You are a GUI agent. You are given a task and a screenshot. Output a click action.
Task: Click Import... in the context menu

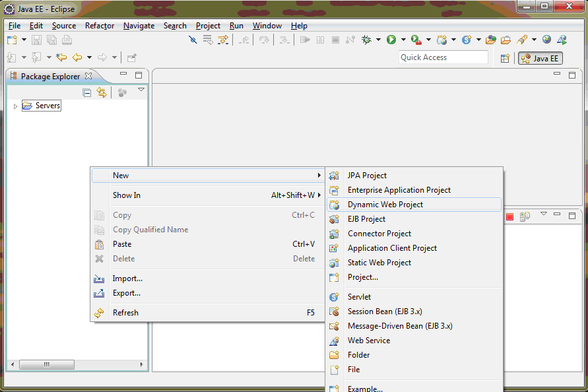[208, 278]
